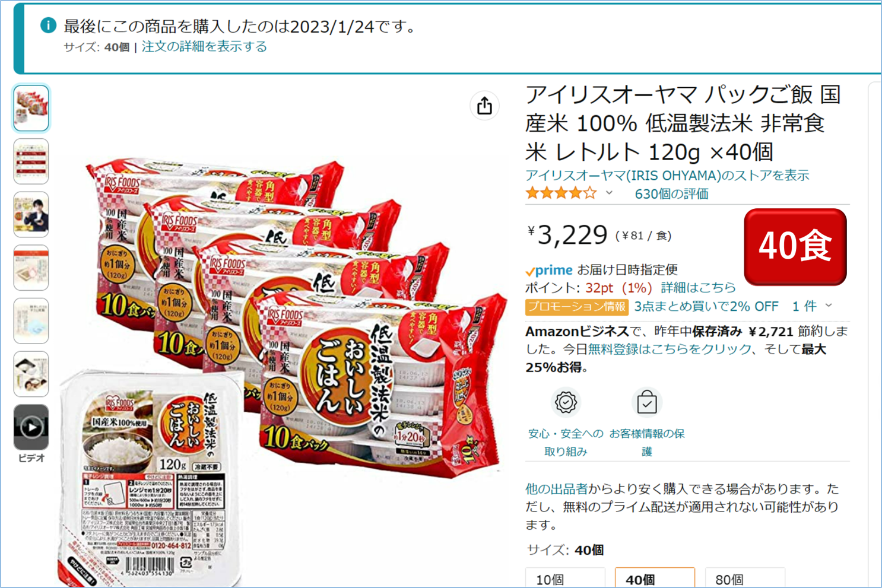
Task: Choose the 40個 size option
Action: coord(655,579)
